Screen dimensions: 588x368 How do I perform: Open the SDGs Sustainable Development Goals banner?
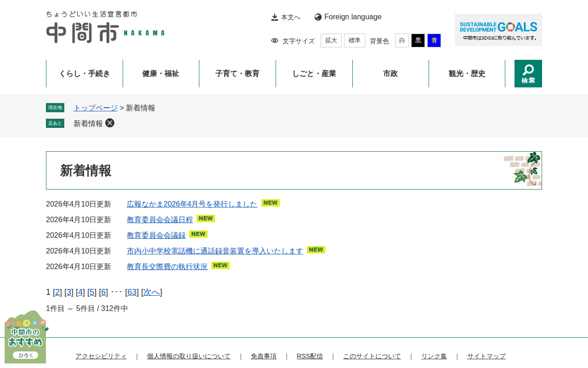tap(498, 30)
